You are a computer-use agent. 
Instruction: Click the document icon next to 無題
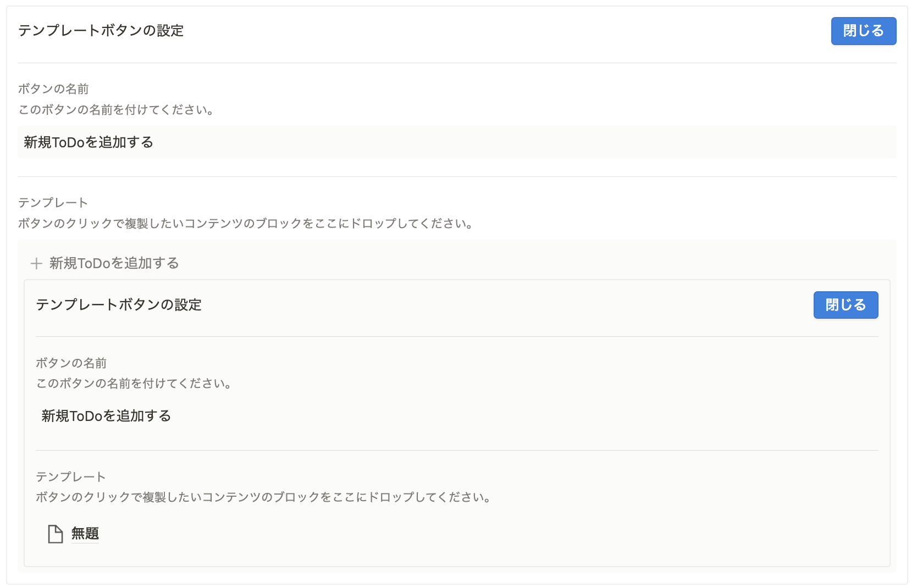(55, 534)
